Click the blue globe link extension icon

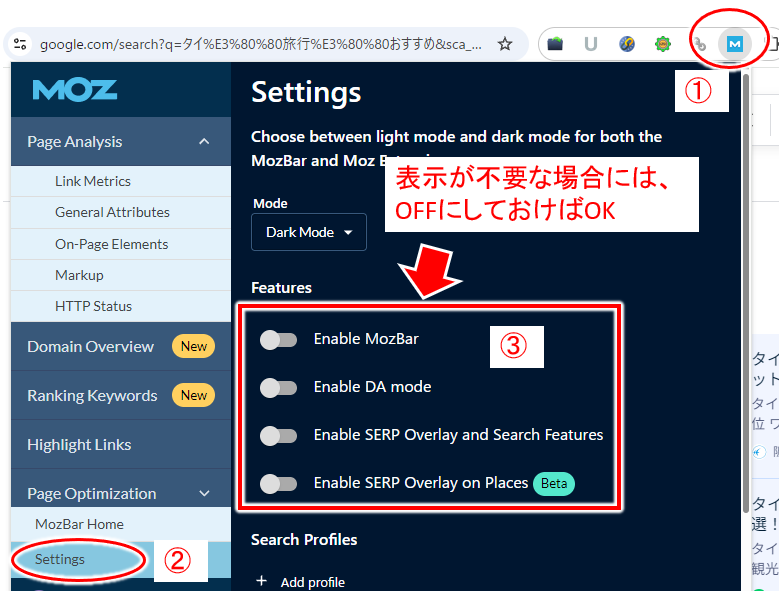click(626, 44)
